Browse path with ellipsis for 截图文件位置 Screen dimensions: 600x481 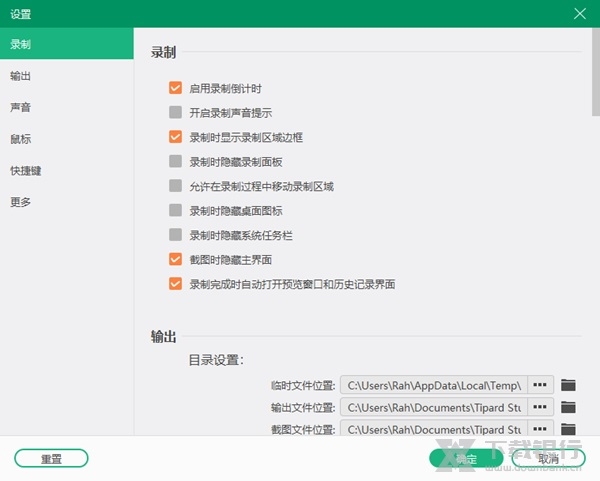click(x=540, y=428)
